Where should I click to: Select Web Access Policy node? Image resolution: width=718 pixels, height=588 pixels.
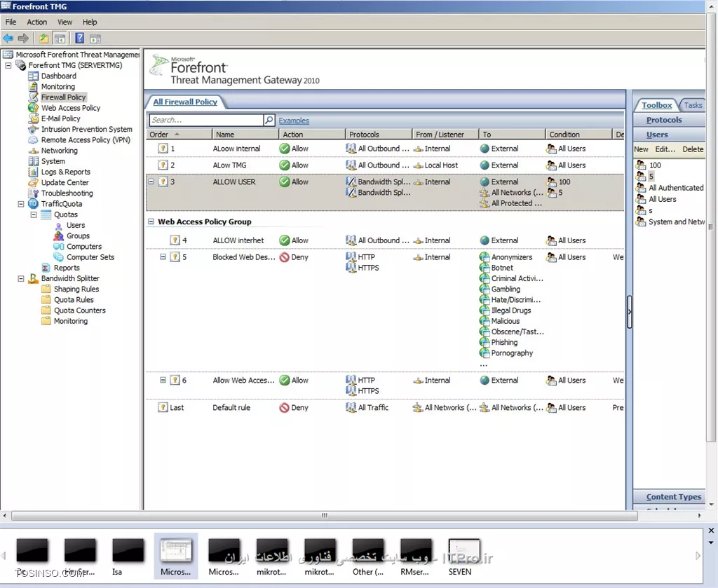(x=71, y=108)
